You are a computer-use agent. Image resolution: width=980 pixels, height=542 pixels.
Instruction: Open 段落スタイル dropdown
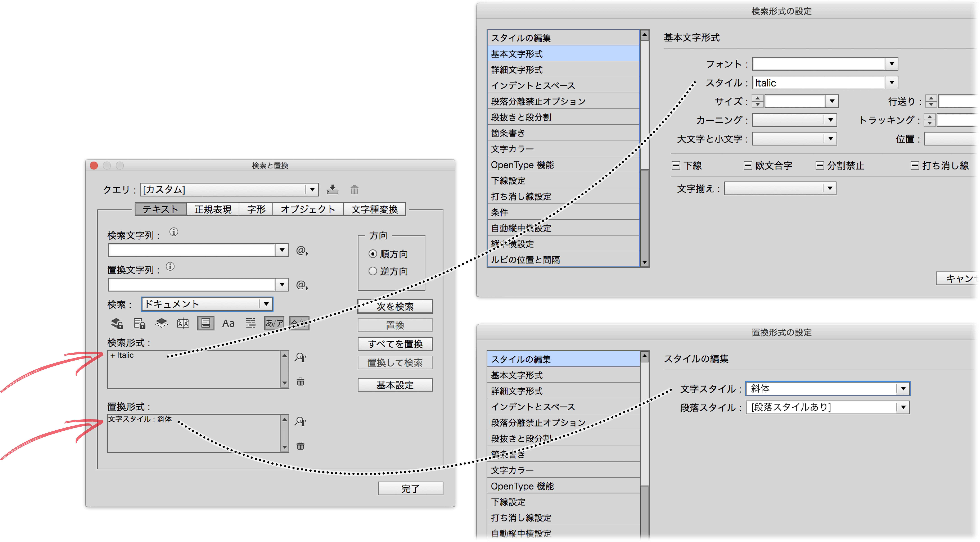coord(828,407)
